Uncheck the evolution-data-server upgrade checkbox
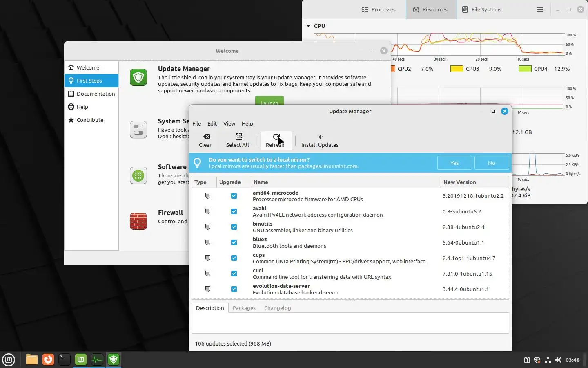Viewport: 588px width, 368px height. 234,289
